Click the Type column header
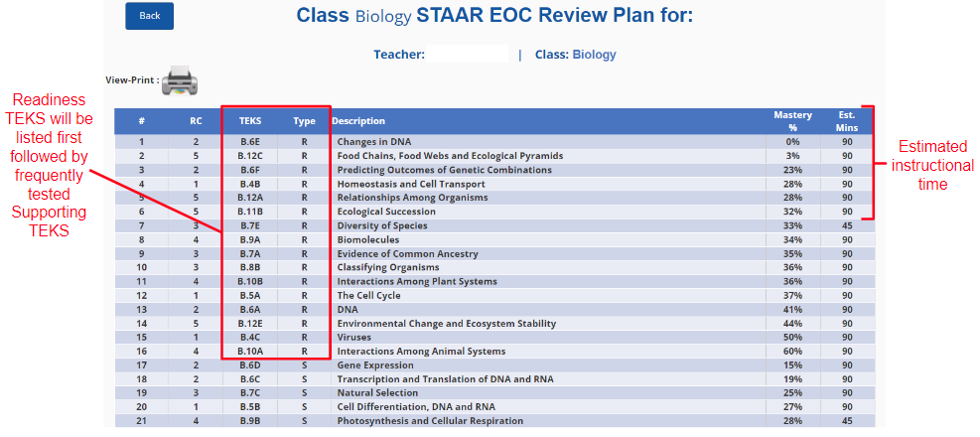 305,121
